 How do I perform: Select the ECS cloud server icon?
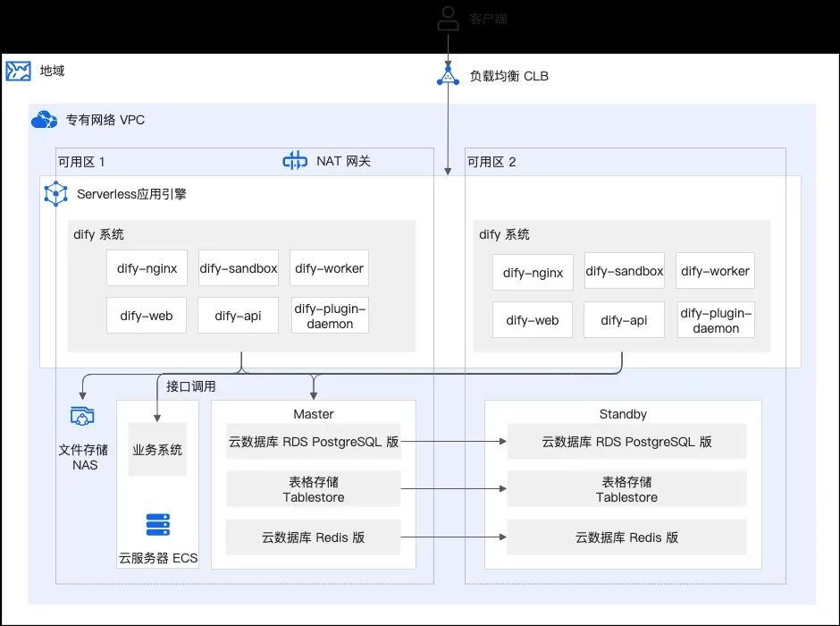(158, 525)
